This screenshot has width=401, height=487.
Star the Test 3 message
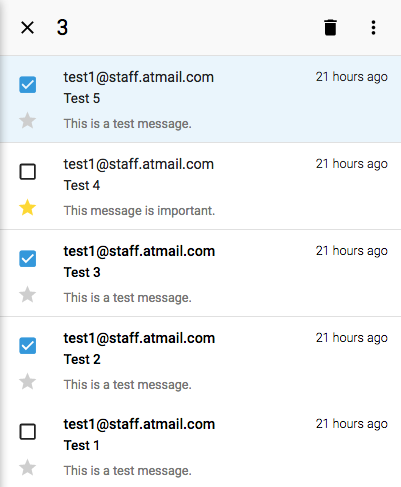27,294
